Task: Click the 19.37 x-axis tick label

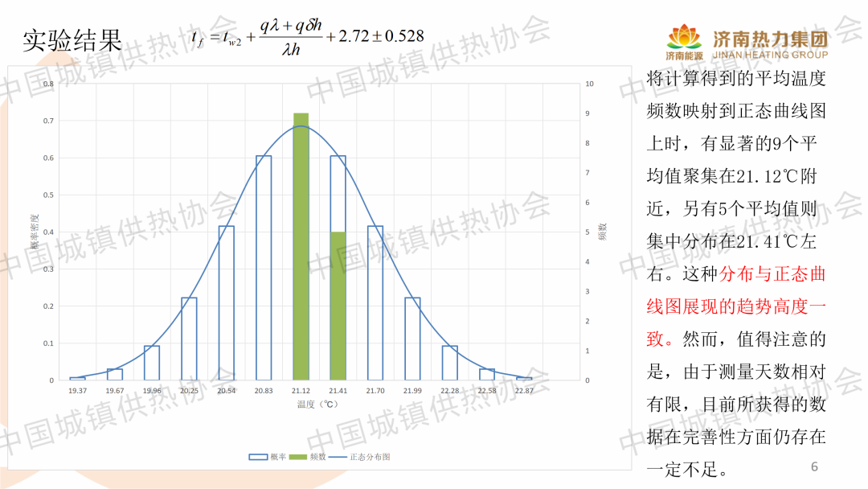Action: [x=77, y=391]
